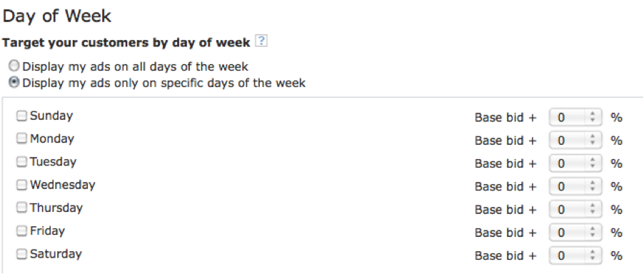Tick the Tuesday checkbox

(21, 162)
